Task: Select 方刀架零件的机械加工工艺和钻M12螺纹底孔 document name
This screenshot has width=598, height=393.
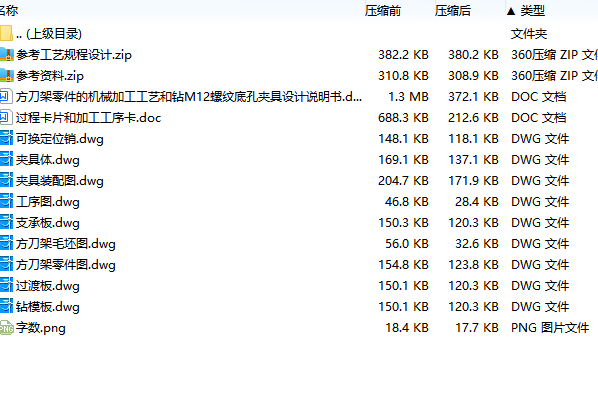Action: (189, 97)
